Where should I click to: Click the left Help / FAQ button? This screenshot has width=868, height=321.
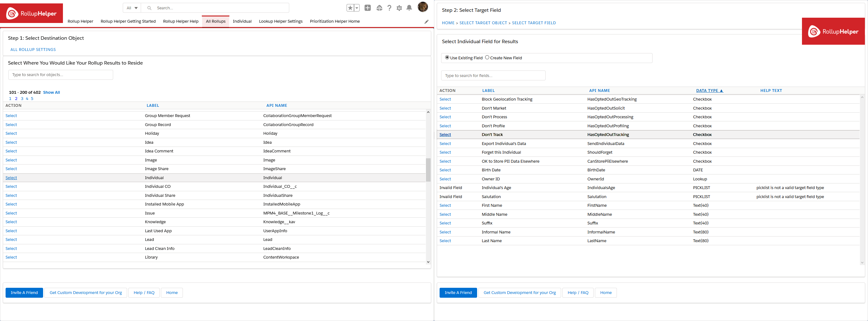(144, 293)
